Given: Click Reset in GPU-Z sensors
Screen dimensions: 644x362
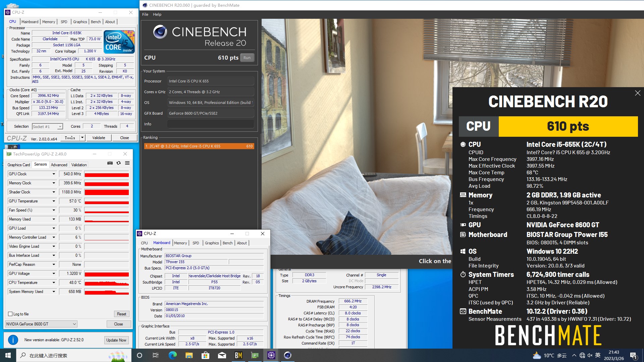Looking at the screenshot, I should (121, 314).
